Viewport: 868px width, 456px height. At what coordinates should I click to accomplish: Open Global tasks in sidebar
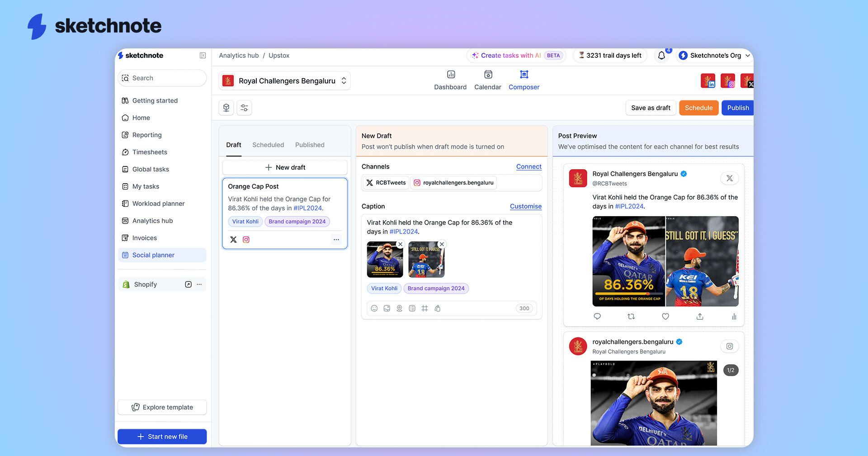(x=162, y=169)
